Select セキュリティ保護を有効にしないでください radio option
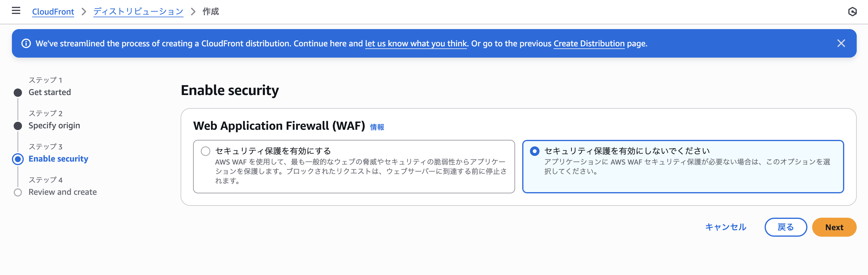This screenshot has width=868, height=275. tap(534, 151)
